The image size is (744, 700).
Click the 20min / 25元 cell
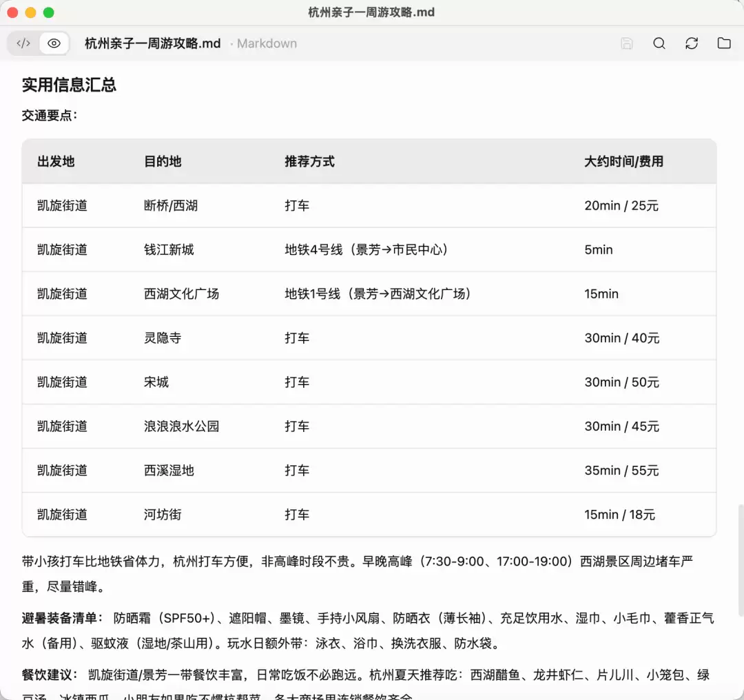[x=621, y=205]
